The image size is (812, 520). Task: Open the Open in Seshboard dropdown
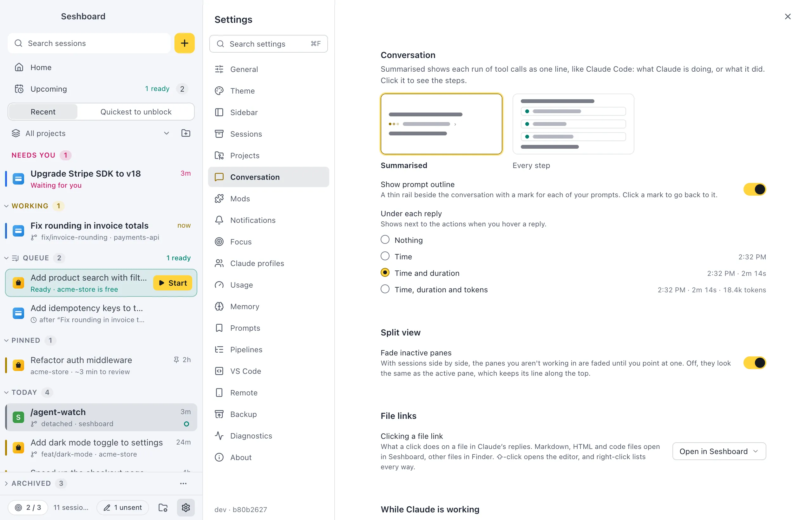[719, 452]
